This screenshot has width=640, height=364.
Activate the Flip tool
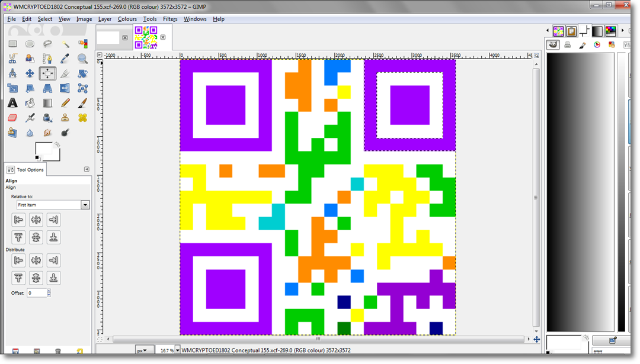(65, 88)
